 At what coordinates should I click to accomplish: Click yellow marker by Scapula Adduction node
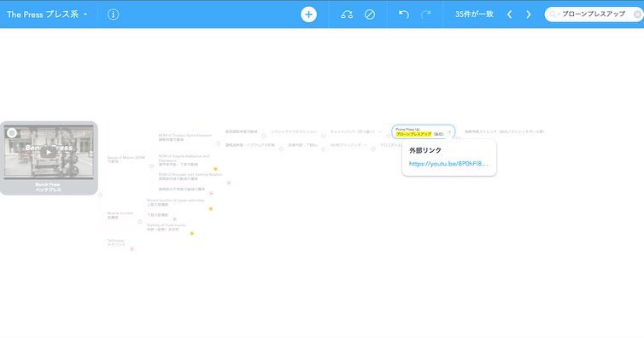click(x=215, y=169)
